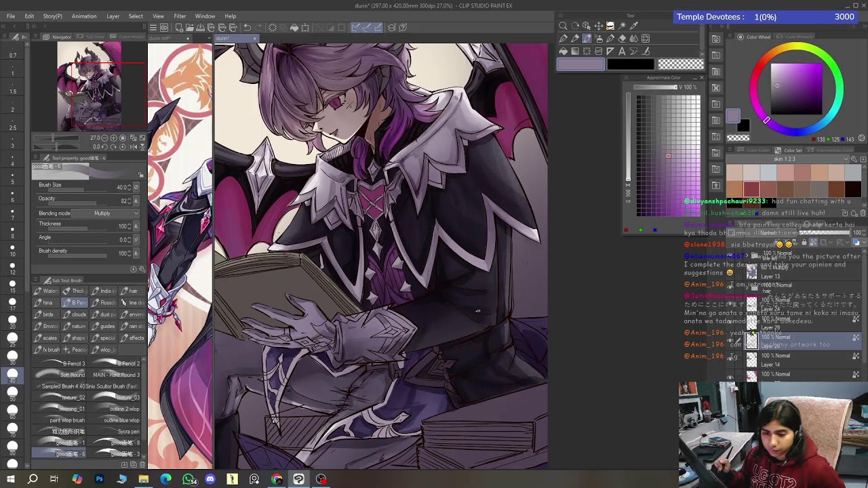The height and width of the screenshot is (488, 868).
Task: Select transparent color swatch
Action: coord(681,64)
